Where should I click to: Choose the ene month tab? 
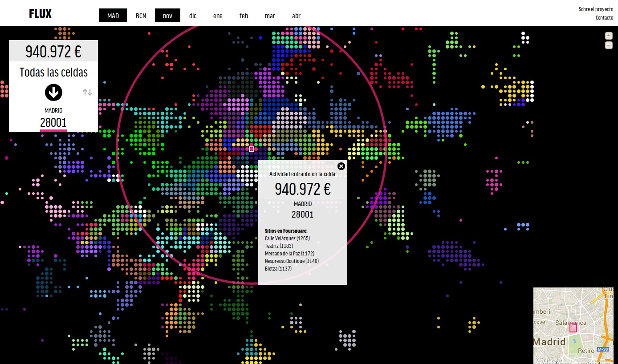(218, 16)
